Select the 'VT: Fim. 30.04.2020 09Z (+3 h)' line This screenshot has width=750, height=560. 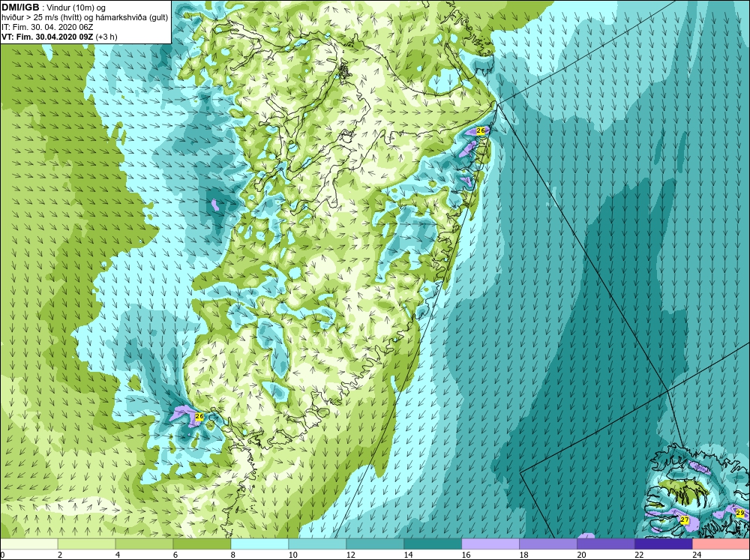(x=59, y=37)
